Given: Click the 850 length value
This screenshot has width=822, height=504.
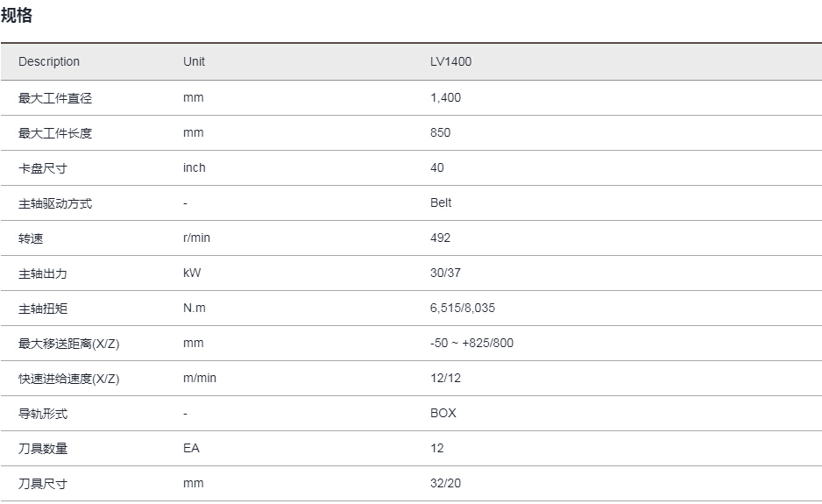Looking at the screenshot, I should [x=440, y=133].
